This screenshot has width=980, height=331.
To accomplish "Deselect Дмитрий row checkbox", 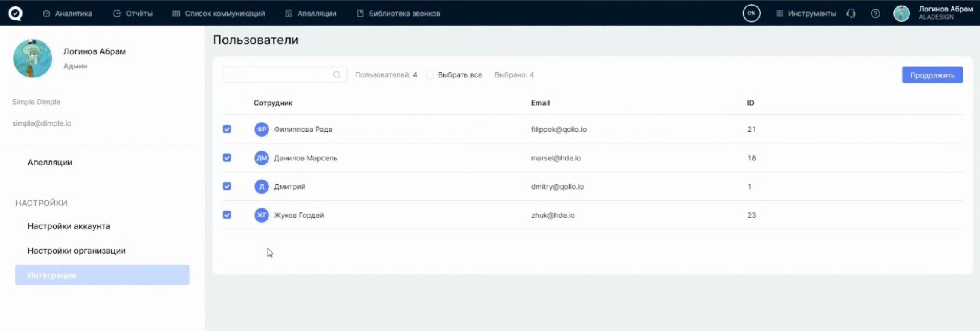I will point(227,186).
